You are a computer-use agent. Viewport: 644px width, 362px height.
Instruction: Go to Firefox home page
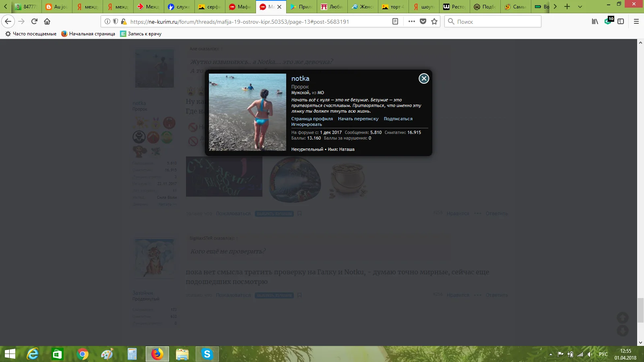pos(47,21)
